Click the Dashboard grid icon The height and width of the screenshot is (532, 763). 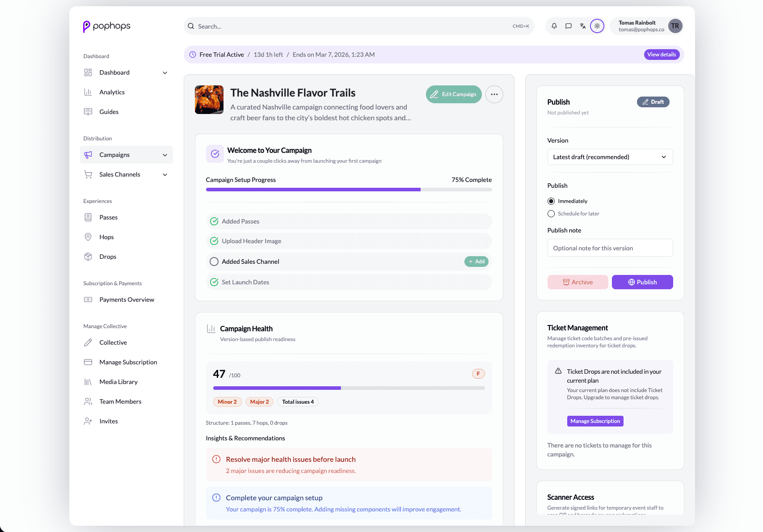(88, 72)
